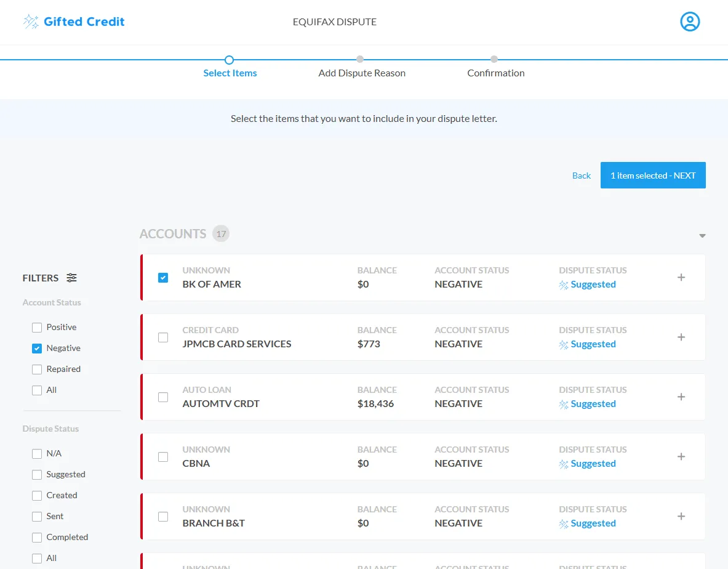Viewport: 728px width, 569px height.
Task: Click the ACCOUNTS section heading
Action: pos(173,233)
